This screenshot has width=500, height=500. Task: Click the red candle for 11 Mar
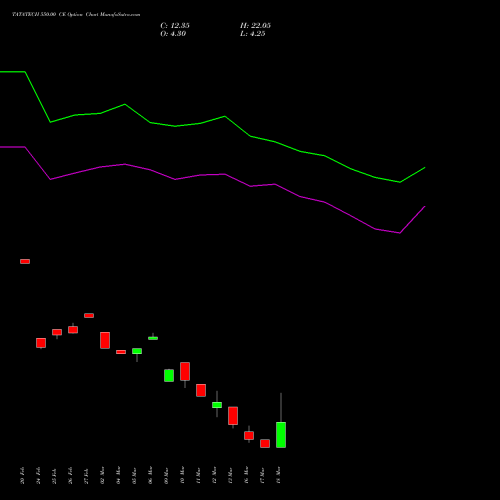(x=201, y=390)
